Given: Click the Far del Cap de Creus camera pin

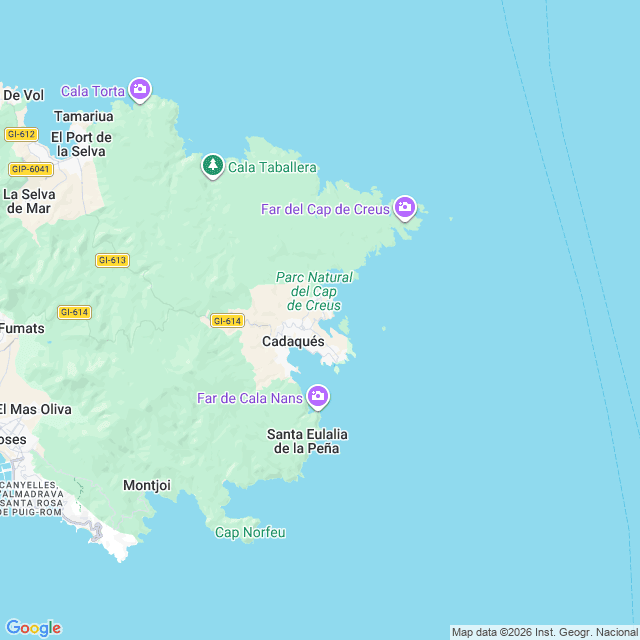Looking at the screenshot, I should pos(405,208).
